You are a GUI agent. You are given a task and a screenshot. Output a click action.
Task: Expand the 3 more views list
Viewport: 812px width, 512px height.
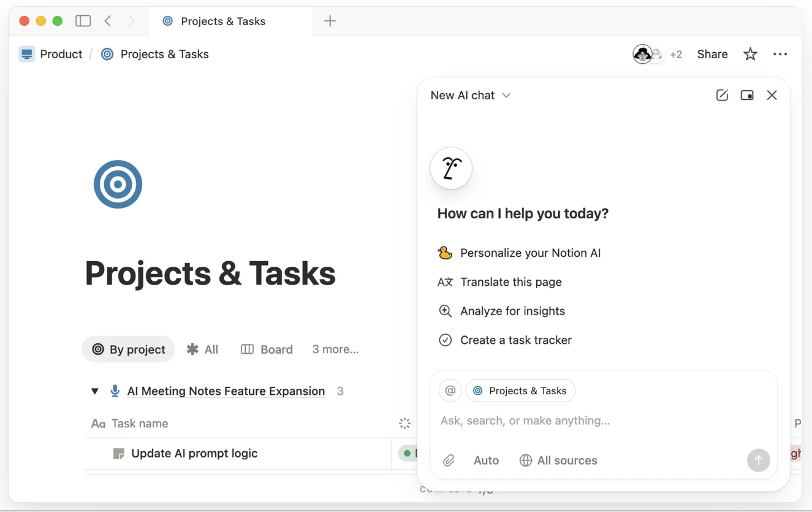335,350
